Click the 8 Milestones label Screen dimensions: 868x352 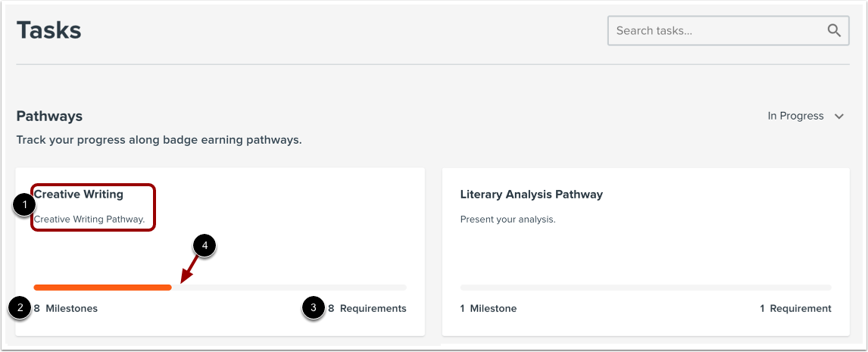pos(66,308)
